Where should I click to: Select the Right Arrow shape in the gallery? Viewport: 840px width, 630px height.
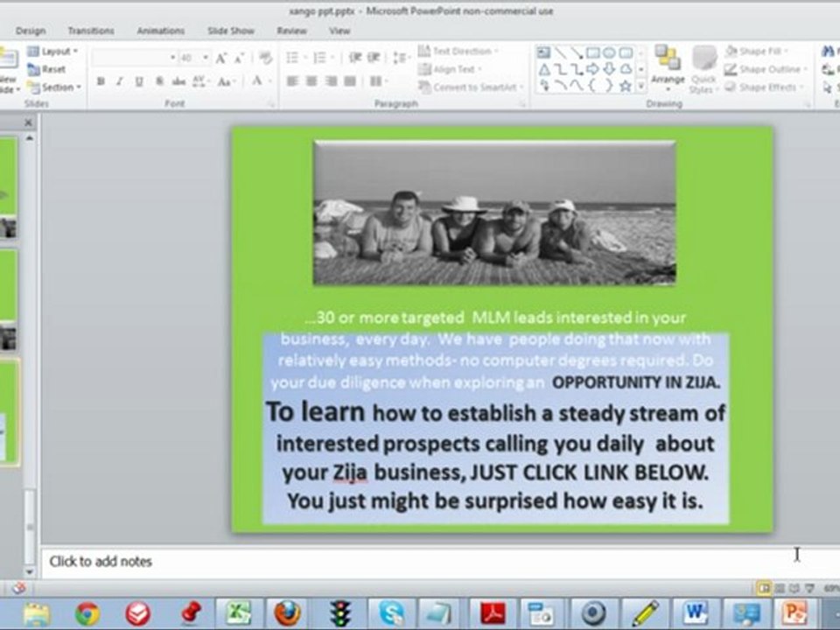pos(592,69)
